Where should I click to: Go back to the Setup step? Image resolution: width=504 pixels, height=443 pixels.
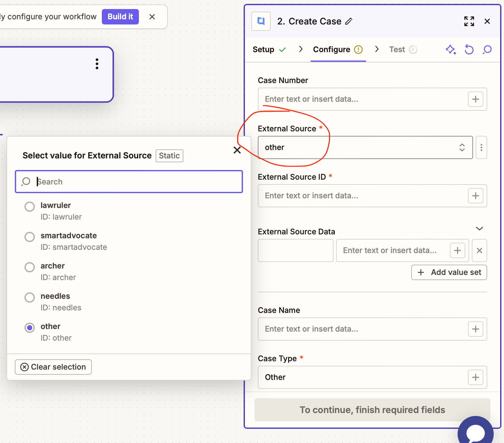264,49
